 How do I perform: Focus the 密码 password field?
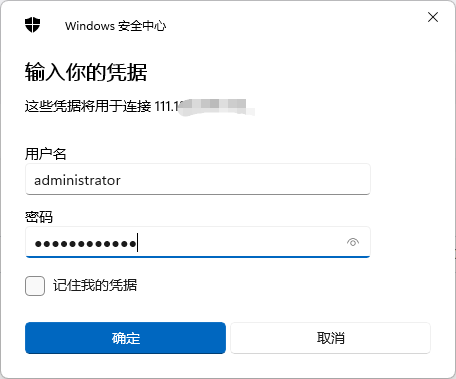[x=198, y=242]
